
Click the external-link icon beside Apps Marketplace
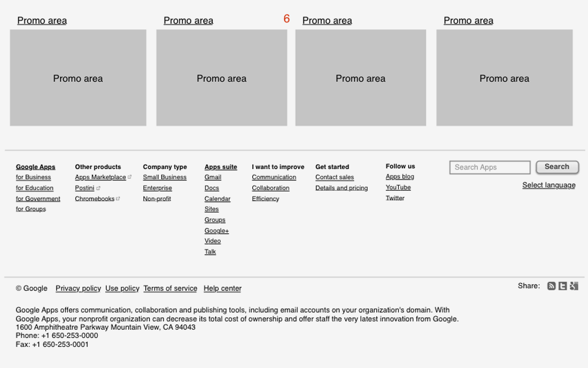point(129,177)
